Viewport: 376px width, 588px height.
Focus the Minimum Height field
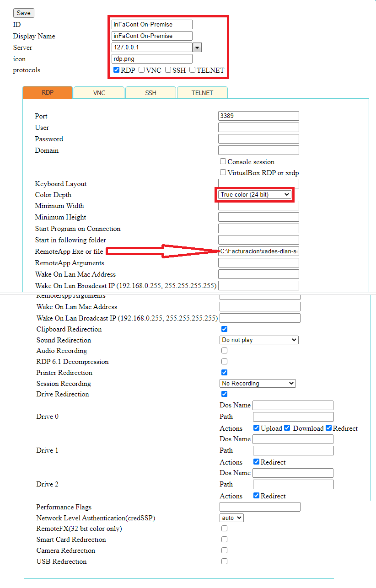click(x=258, y=217)
